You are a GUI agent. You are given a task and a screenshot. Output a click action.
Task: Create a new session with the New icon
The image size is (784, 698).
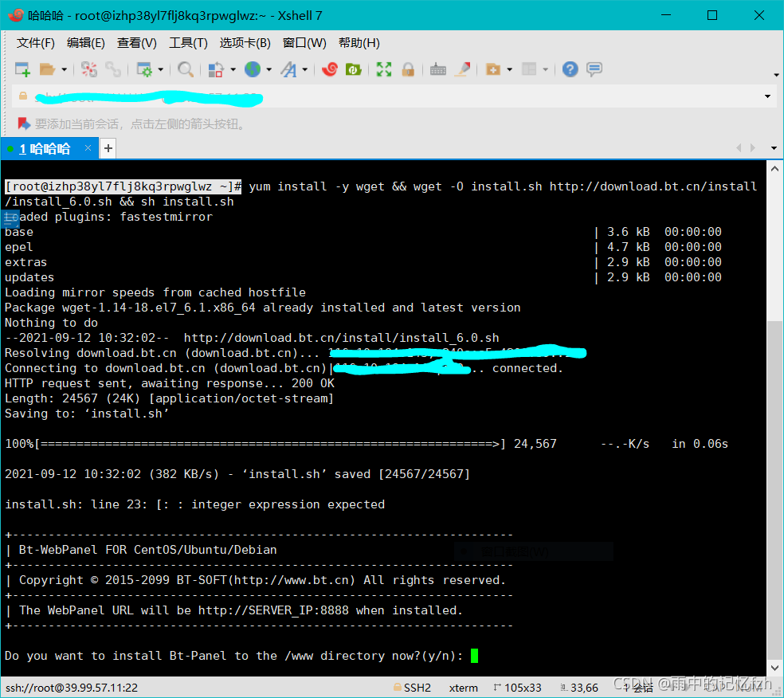(22, 69)
